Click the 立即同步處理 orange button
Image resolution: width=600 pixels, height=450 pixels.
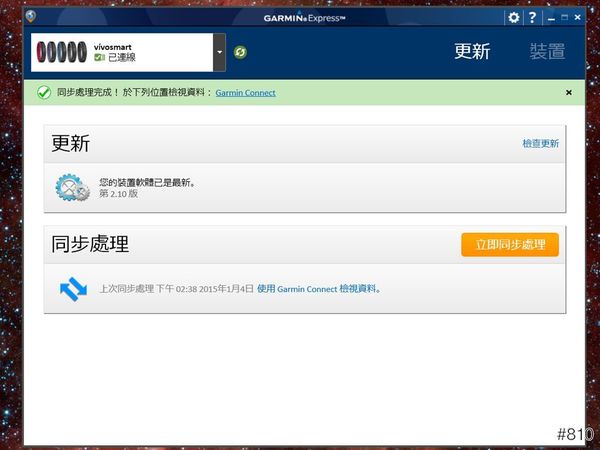pos(510,245)
